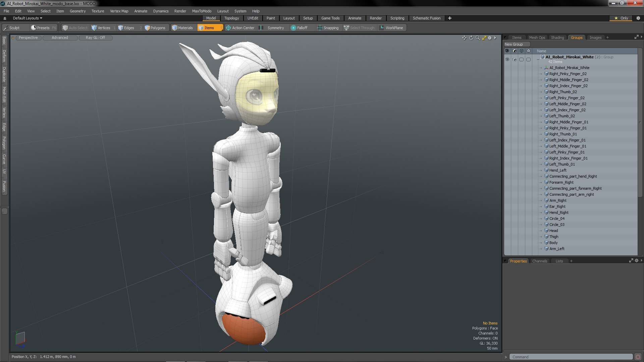Add new tab next to Lists
Screen dimensions: 644x362
click(x=571, y=261)
